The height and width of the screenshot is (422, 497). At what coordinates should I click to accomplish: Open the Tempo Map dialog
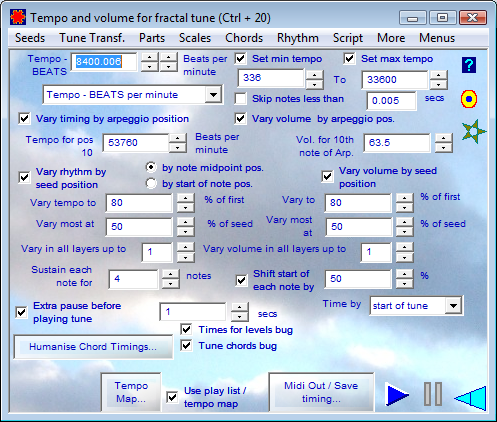pos(131,392)
